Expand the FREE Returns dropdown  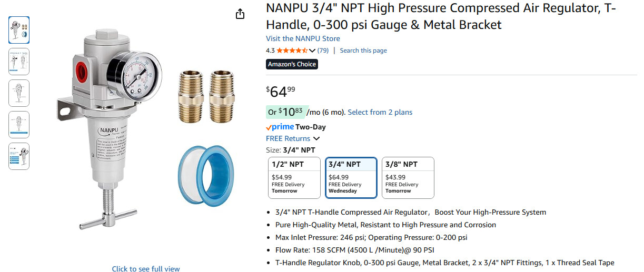(316, 139)
